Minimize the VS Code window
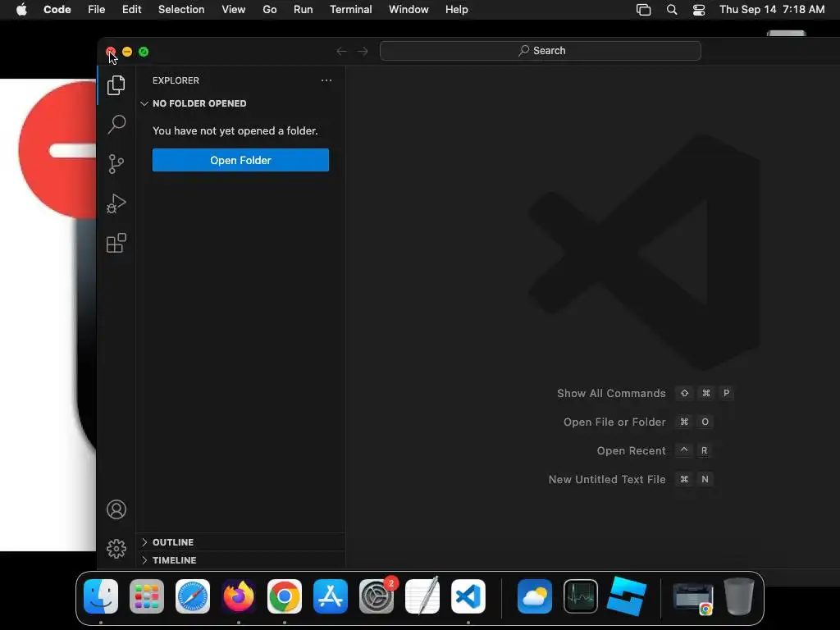 [127, 52]
